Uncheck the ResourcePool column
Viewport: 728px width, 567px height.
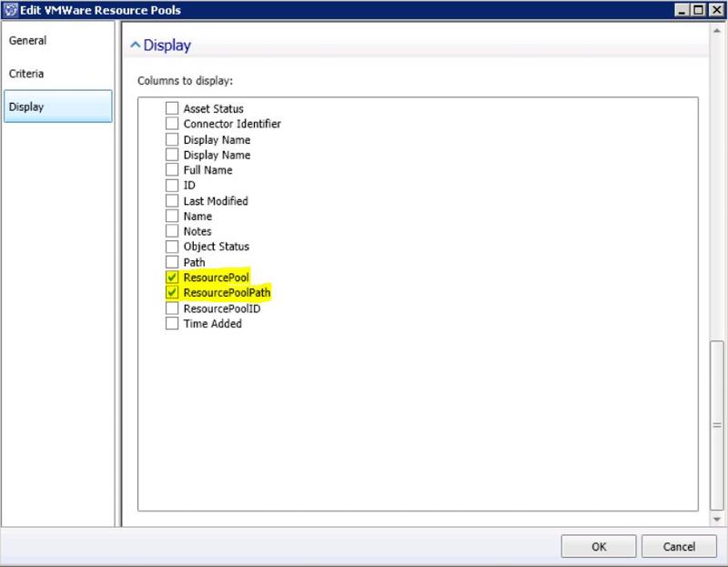pyautogui.click(x=172, y=278)
